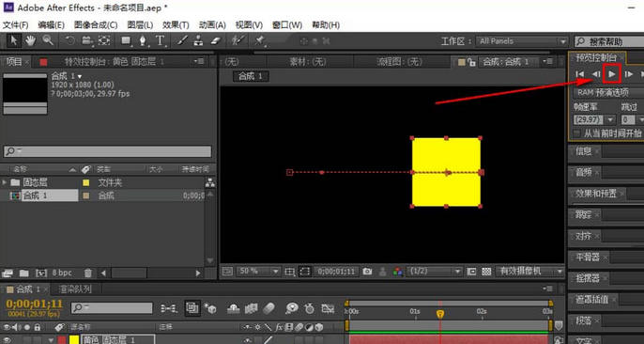Toggle the hide shy layers switch
This screenshot has width=644, height=344.
233,308
